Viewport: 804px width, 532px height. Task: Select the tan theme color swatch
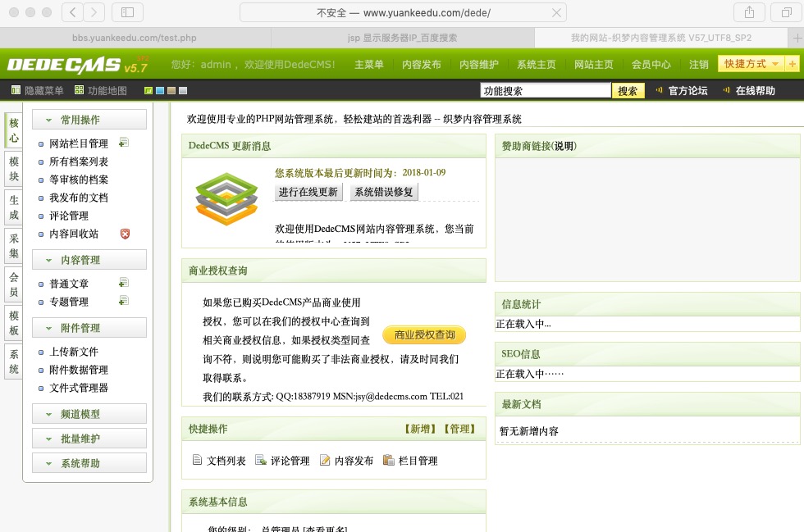(171, 91)
